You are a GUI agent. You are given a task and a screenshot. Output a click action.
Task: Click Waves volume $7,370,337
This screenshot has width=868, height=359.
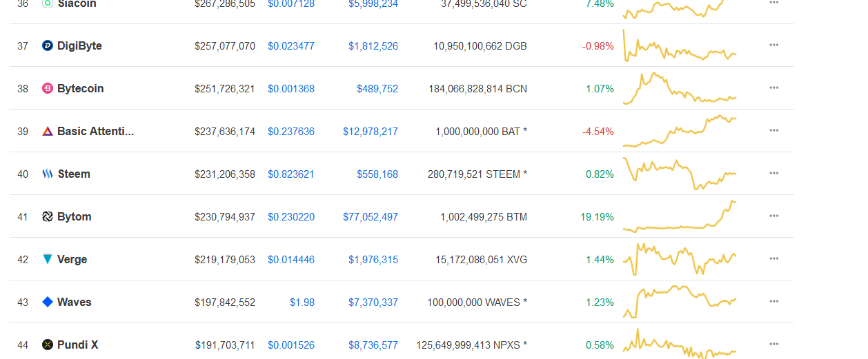coord(373,302)
